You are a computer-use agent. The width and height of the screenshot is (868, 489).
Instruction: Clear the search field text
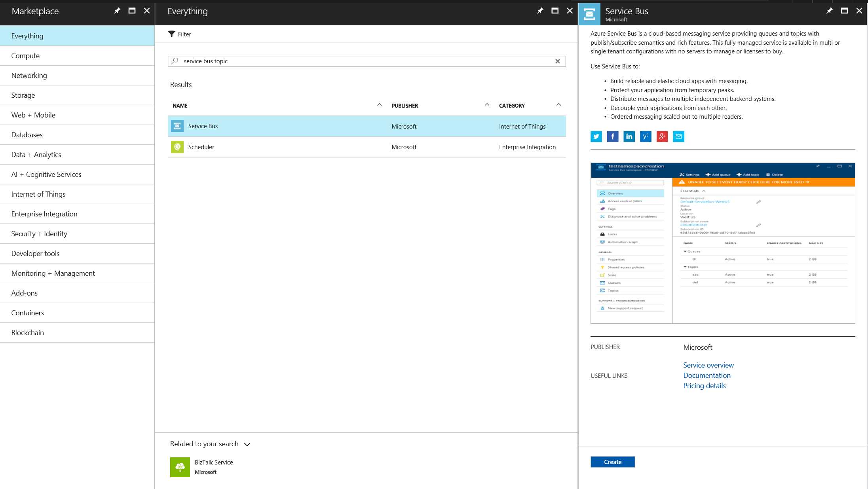pos(558,61)
